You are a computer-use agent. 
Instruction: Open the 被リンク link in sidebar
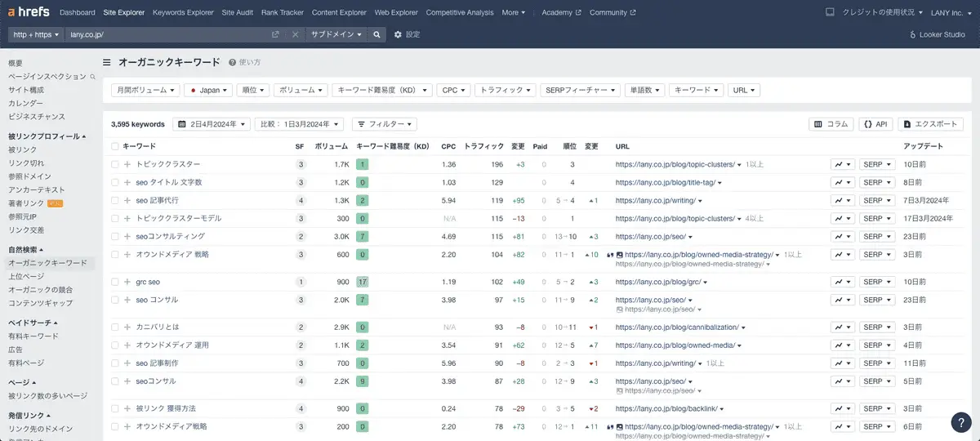(x=22, y=149)
